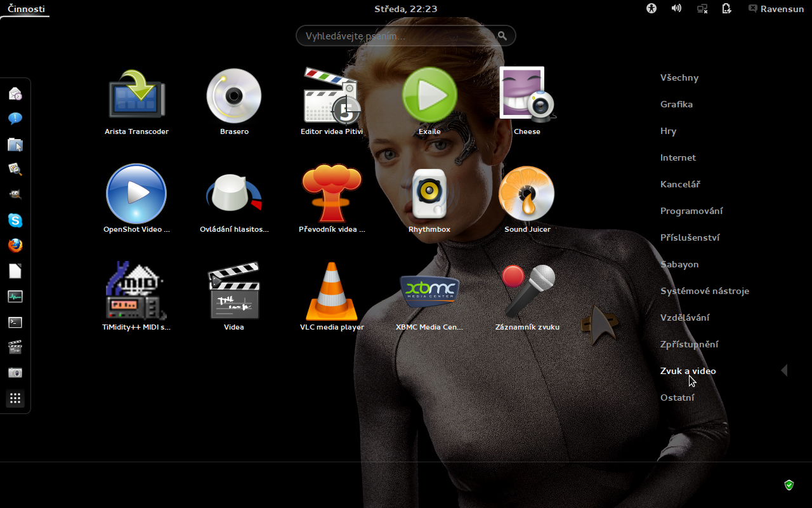812x508 pixels.
Task: Toggle the show applications grid button
Action: tap(15, 399)
